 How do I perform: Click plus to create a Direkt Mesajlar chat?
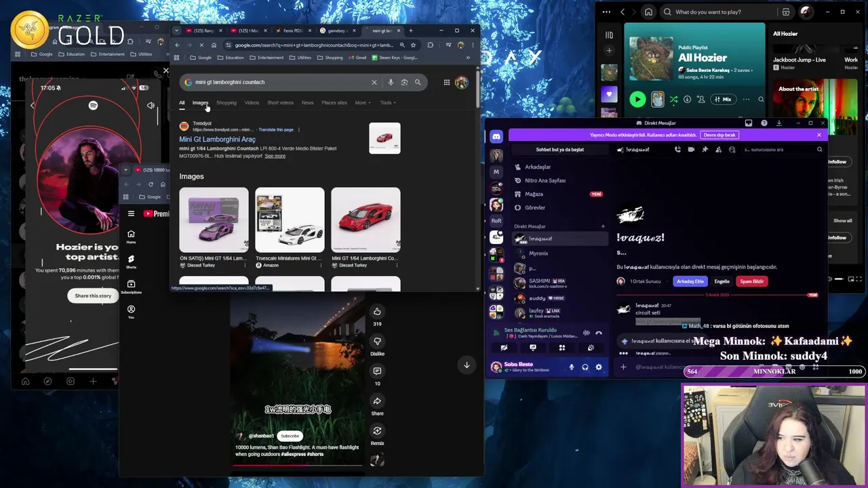pos(603,226)
